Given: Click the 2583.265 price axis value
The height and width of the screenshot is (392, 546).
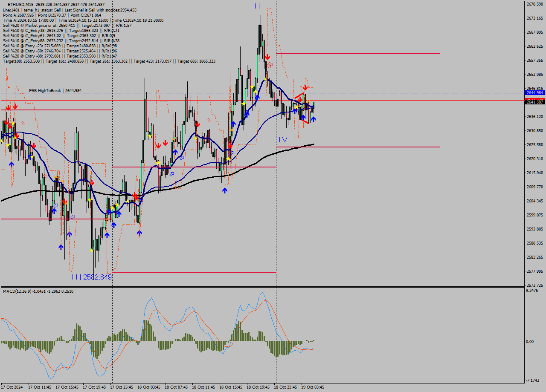Looking at the screenshot, I should [535, 257].
